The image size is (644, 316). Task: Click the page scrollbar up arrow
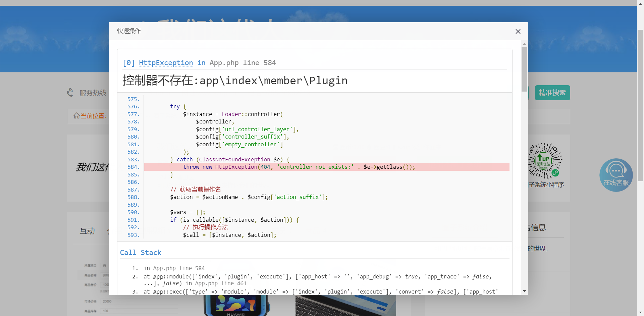640,3
